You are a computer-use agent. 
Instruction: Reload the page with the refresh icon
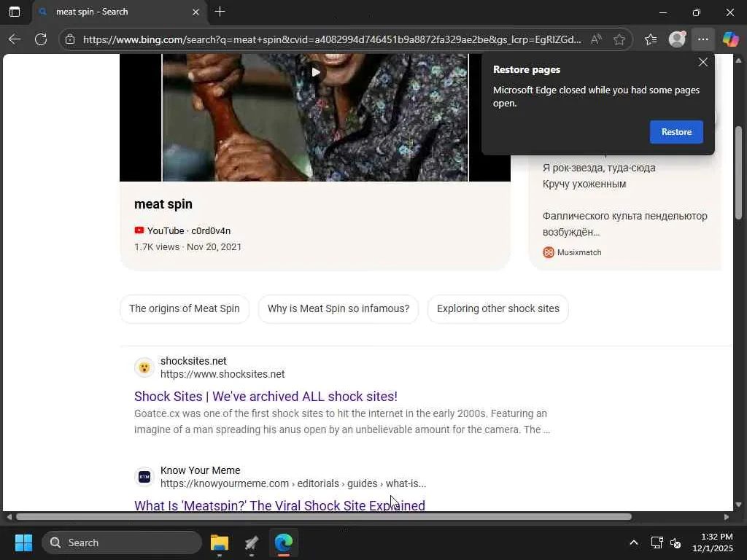[41, 39]
